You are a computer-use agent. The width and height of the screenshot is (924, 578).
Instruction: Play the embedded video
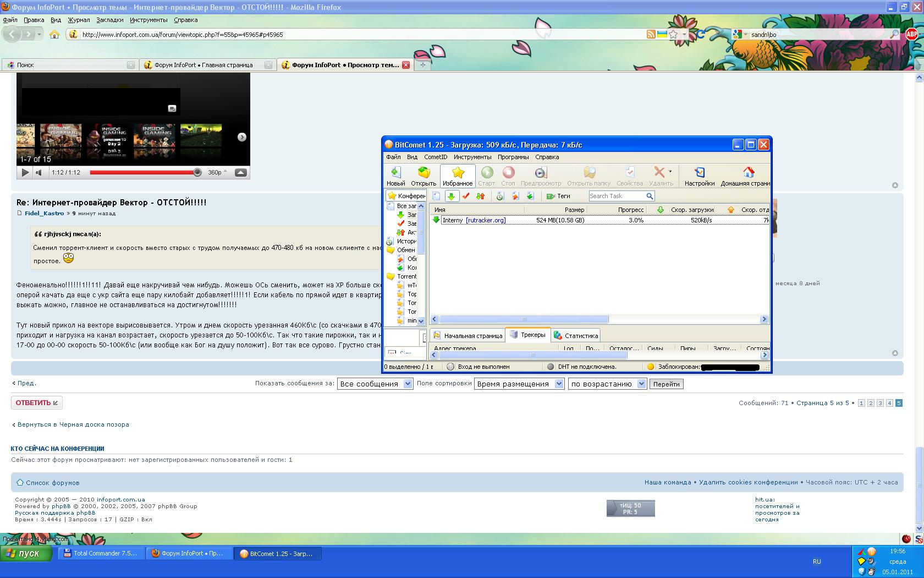tap(25, 172)
